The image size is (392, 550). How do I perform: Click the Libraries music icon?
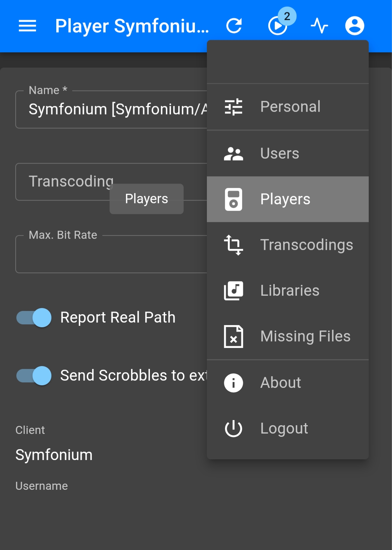tap(233, 291)
